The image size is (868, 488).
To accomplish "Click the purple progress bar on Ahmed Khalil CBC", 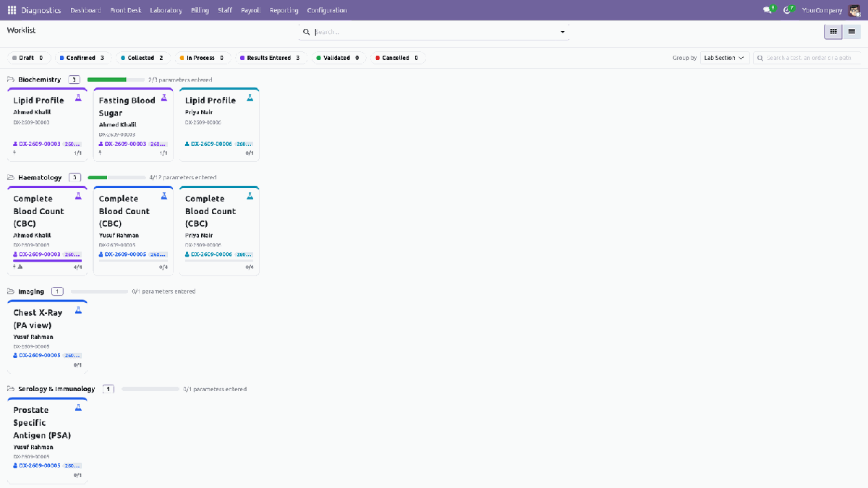I will coord(47,260).
